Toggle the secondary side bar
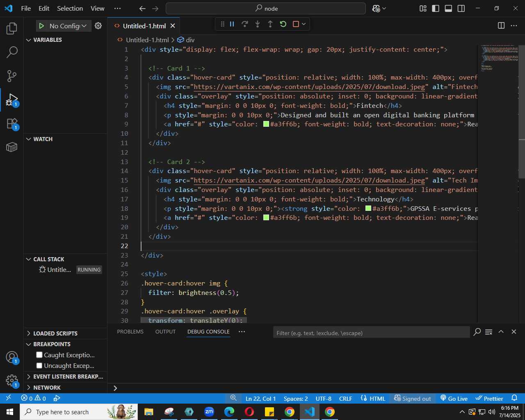525x420 pixels. pyautogui.click(x=461, y=8)
